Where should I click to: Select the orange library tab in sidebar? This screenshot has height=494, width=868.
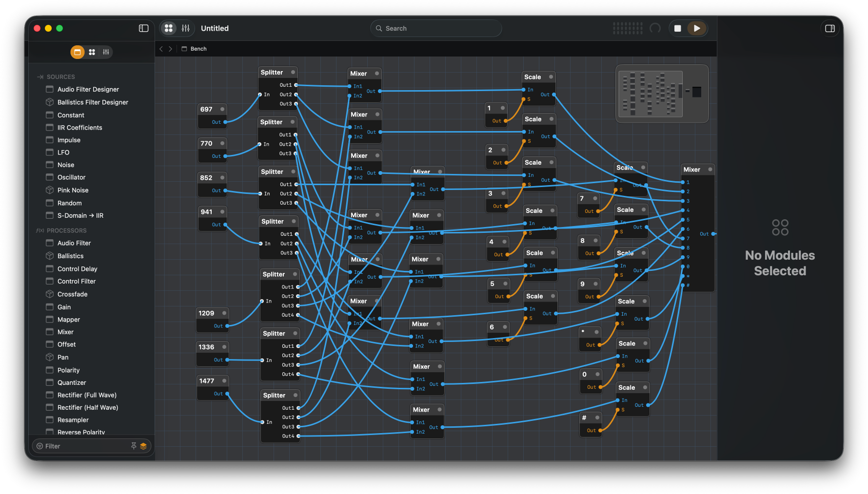pos(78,52)
